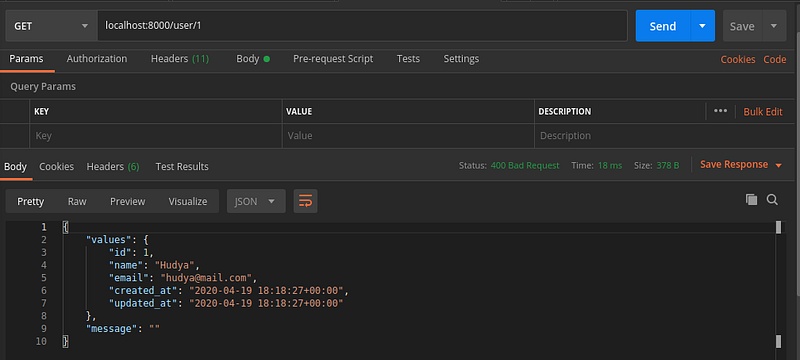Screen dimensions: 800x360
Task: Expand the Send button dropdown arrow
Action: pyautogui.click(x=703, y=26)
